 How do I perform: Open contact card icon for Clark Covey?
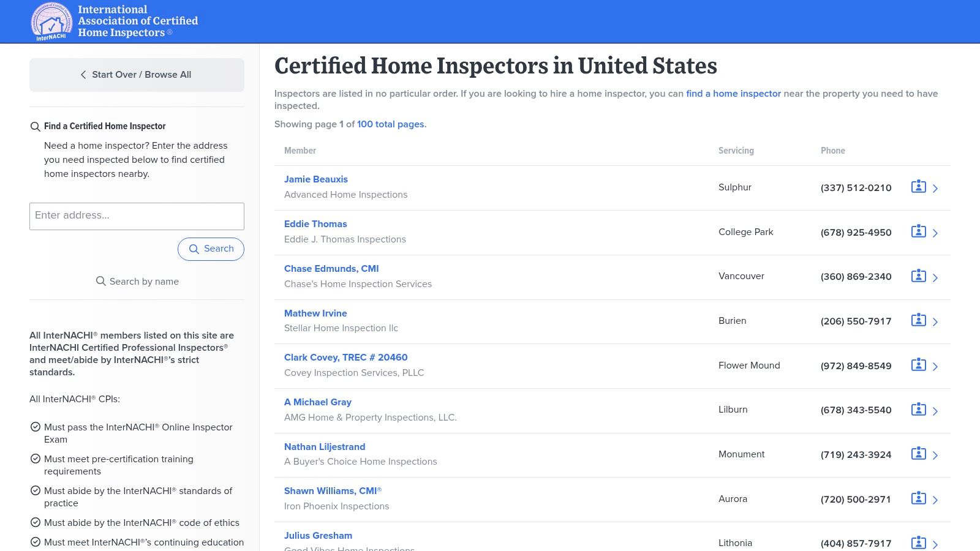pyautogui.click(x=919, y=365)
